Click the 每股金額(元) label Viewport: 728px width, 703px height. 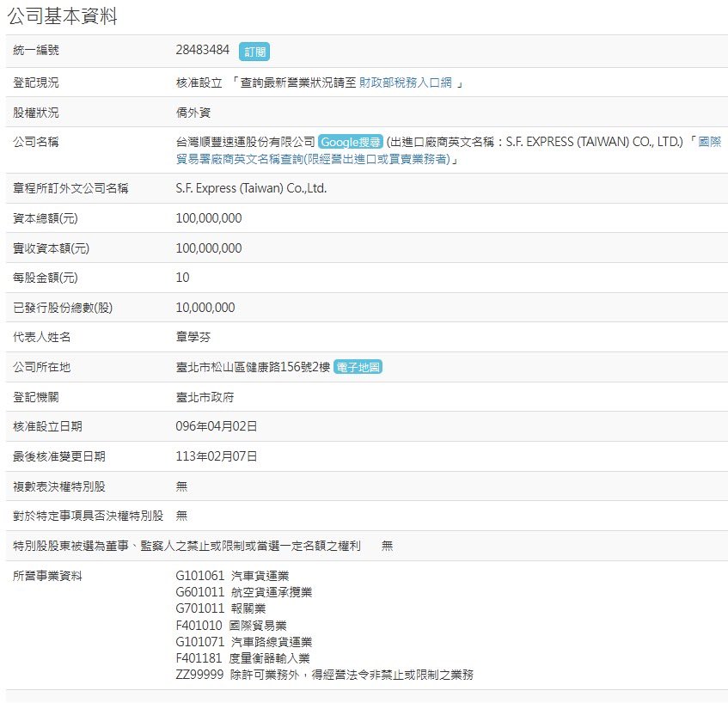[x=46, y=278]
